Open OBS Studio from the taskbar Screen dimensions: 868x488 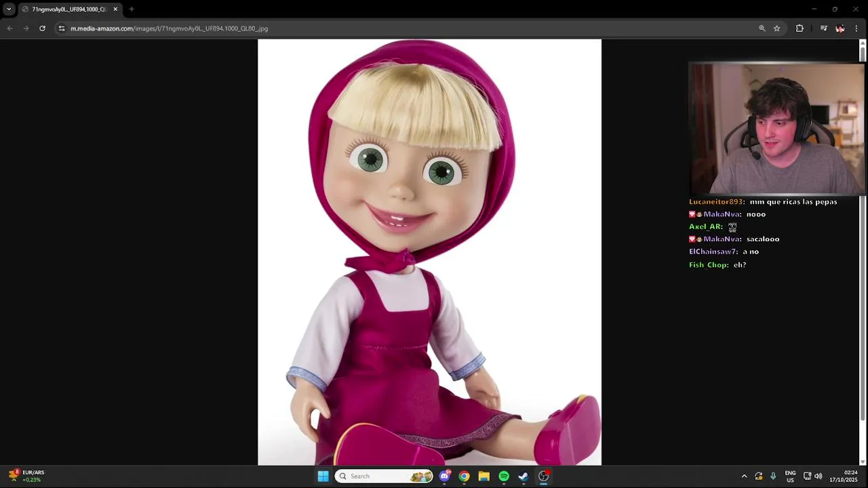coord(544,476)
